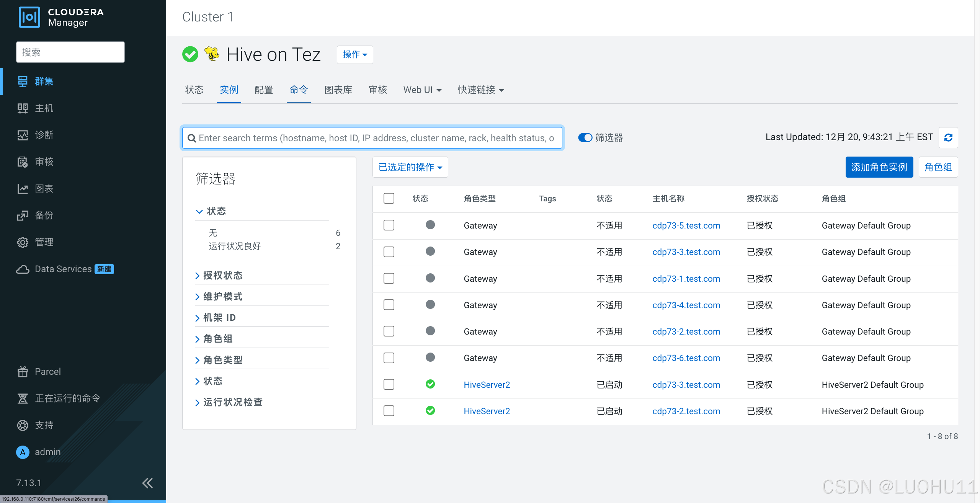Switch to the 配置 tab
Screen dimensions: 980x503
(x=264, y=90)
